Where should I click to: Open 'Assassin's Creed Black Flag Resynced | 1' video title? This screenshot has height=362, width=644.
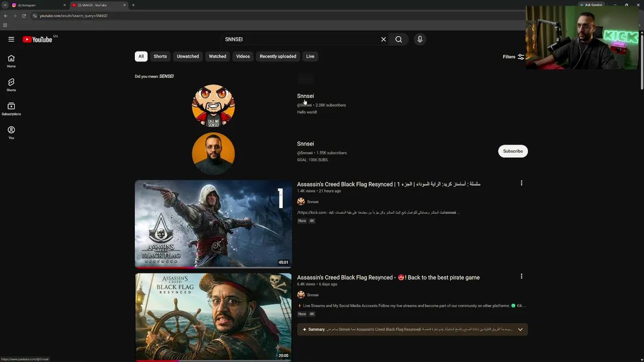388,184
